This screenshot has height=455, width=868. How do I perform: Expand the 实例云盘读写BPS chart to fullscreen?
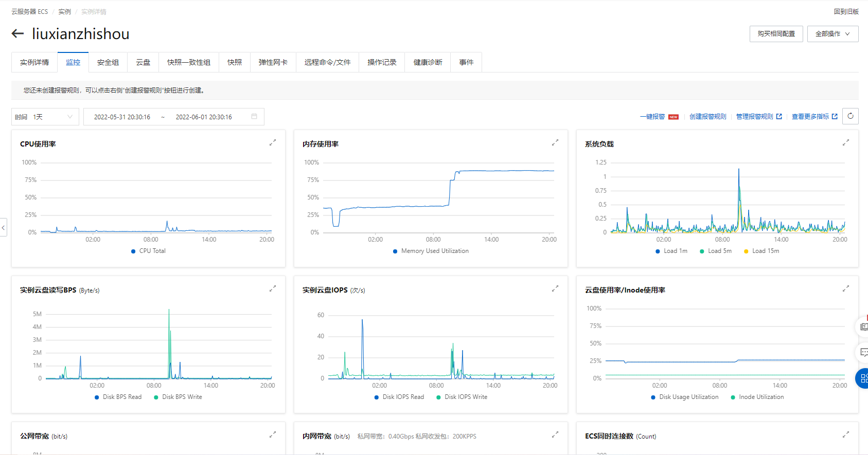273,288
